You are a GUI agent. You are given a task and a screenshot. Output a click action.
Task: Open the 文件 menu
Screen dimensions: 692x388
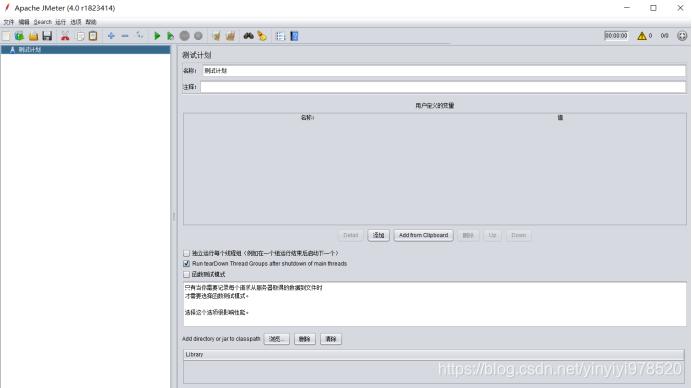[x=9, y=22]
